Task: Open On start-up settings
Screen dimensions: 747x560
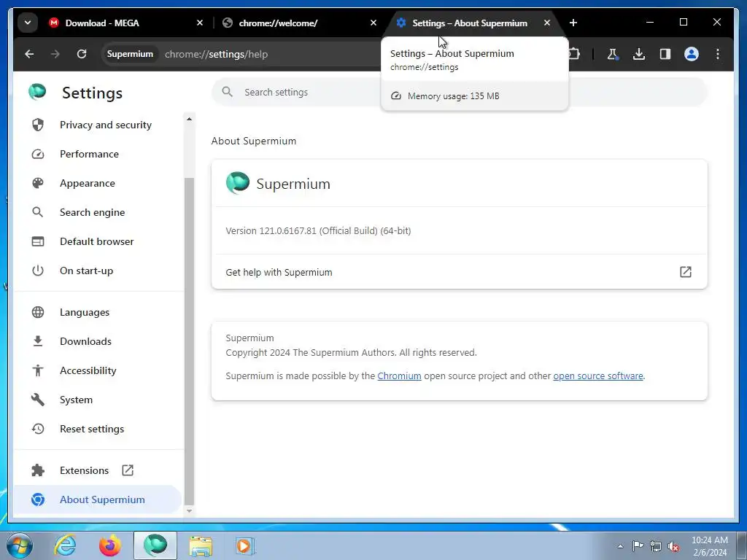Action: [98, 271]
